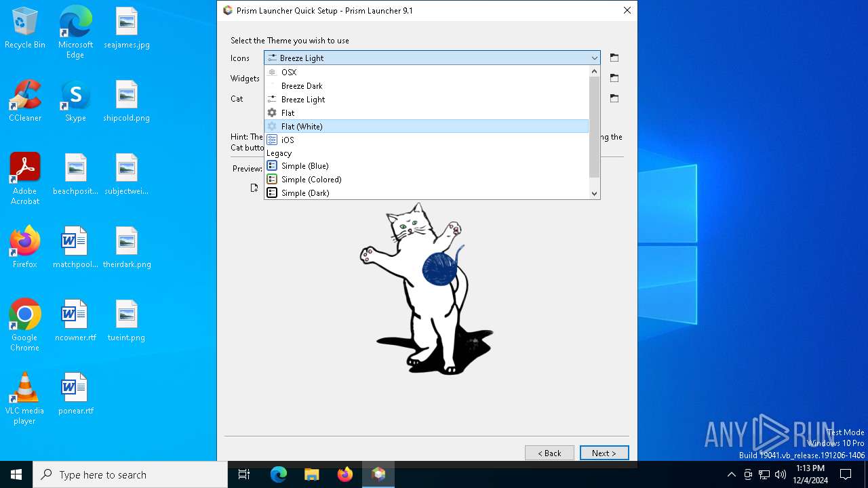Click scroll down arrow in theme list

coord(595,193)
